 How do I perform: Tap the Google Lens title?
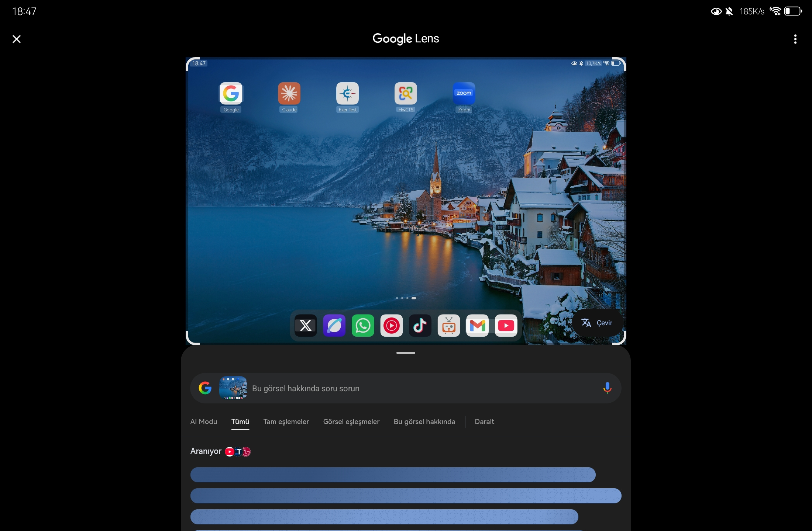(x=406, y=38)
